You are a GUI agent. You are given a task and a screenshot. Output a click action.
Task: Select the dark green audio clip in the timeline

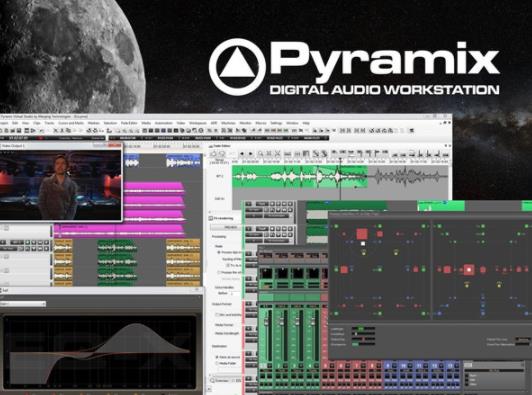point(117,262)
